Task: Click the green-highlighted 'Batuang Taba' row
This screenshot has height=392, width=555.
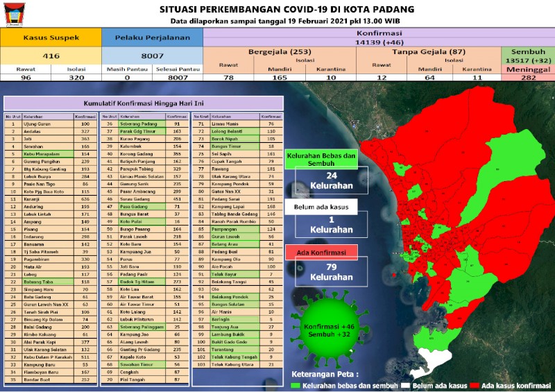Action: point(50,282)
